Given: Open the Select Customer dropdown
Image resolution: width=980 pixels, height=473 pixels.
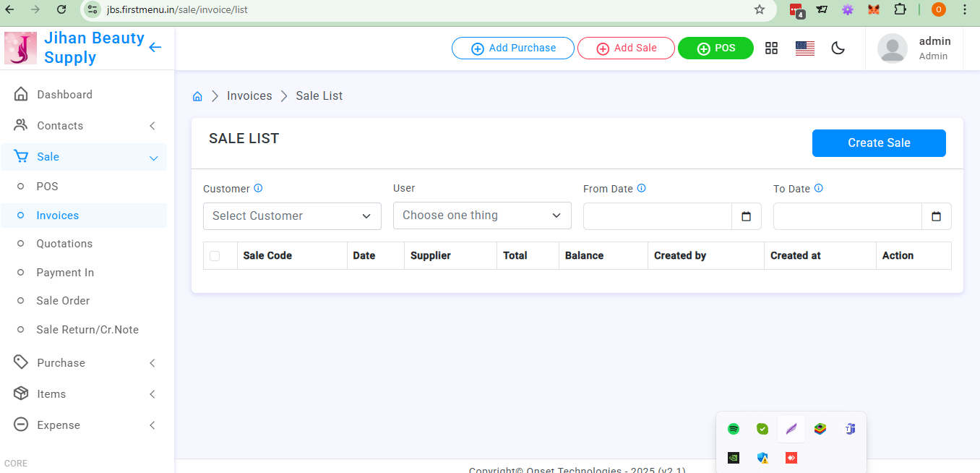Looking at the screenshot, I should pos(292,216).
